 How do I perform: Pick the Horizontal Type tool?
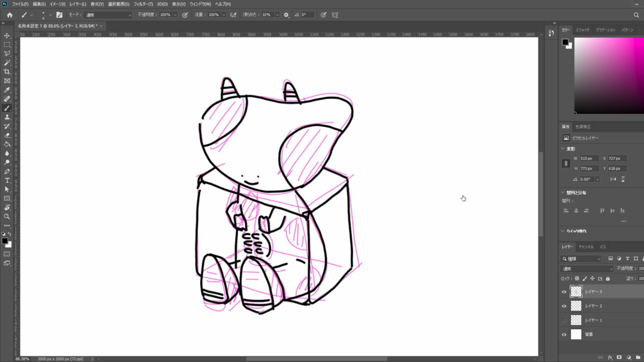pos(7,181)
